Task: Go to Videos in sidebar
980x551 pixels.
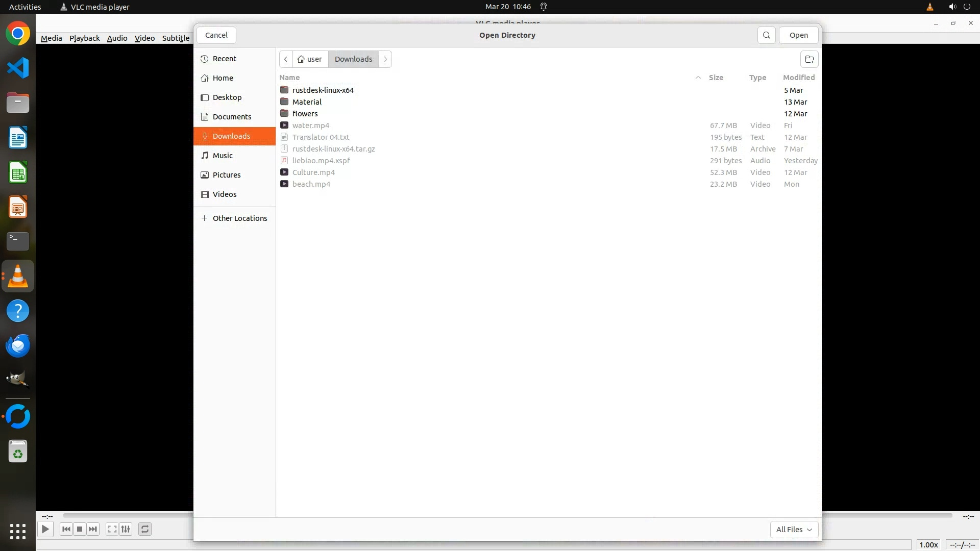Action: 224,194
